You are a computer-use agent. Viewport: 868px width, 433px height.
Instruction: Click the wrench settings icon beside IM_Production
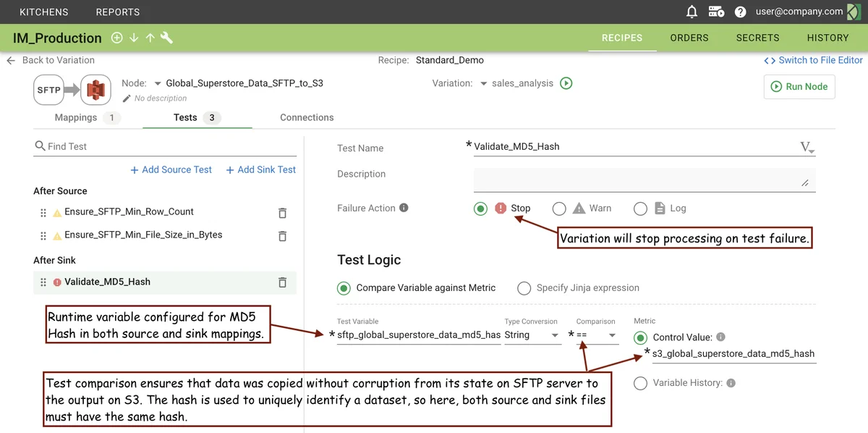(166, 38)
